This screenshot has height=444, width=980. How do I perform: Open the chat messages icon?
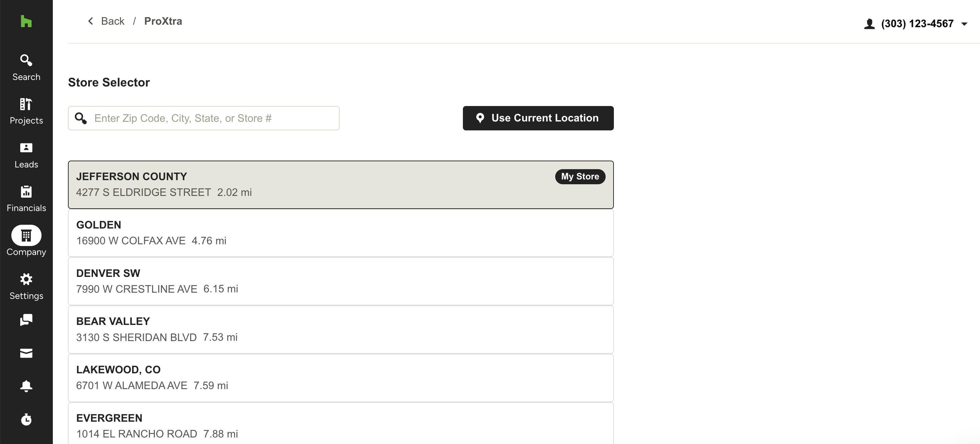point(26,320)
